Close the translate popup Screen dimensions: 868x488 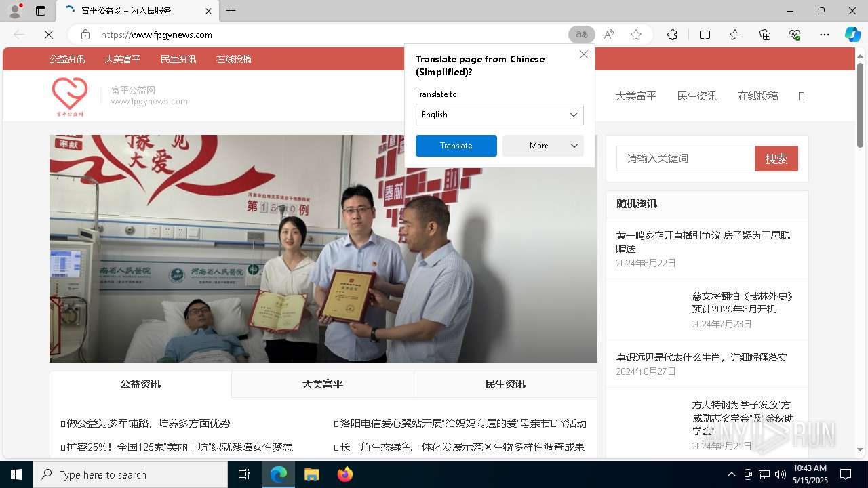click(x=584, y=54)
